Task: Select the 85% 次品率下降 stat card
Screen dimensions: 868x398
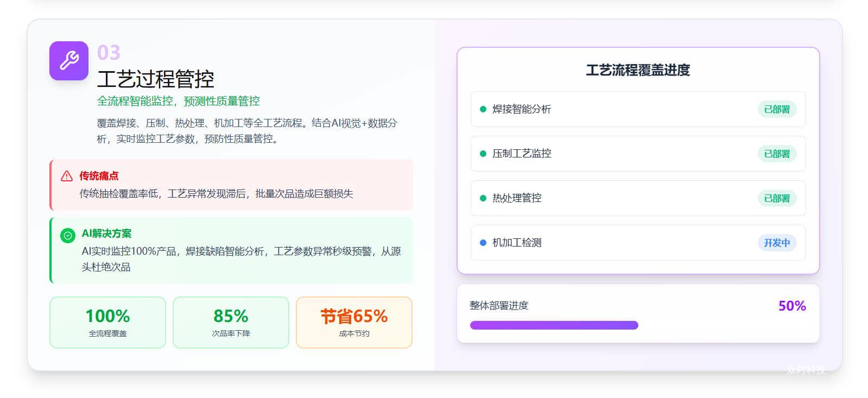Action: (x=231, y=322)
